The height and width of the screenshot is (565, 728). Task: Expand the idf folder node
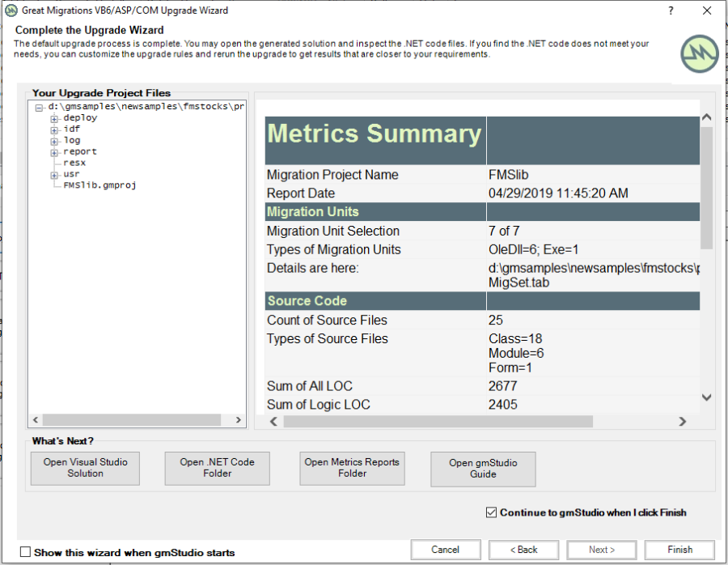[x=55, y=130]
